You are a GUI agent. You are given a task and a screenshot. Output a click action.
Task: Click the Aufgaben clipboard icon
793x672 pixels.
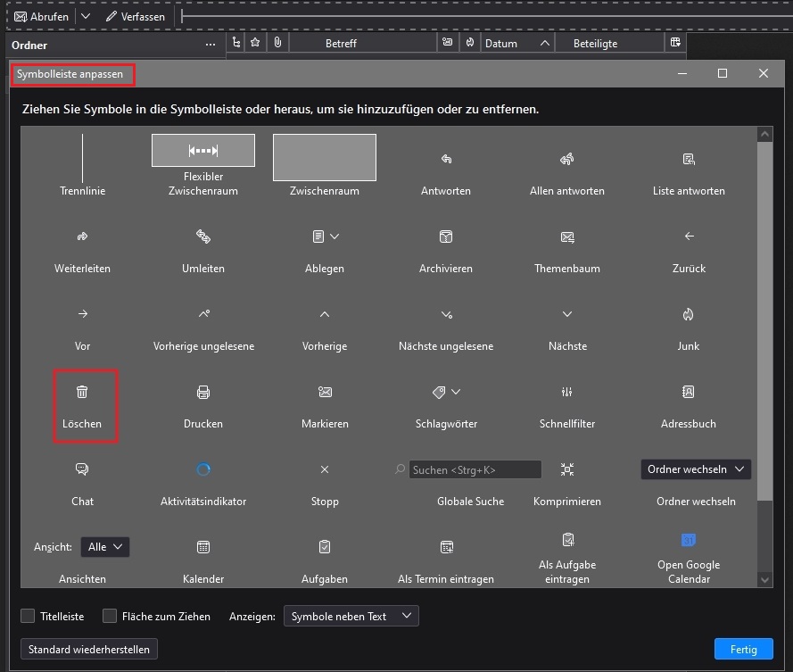(325, 546)
